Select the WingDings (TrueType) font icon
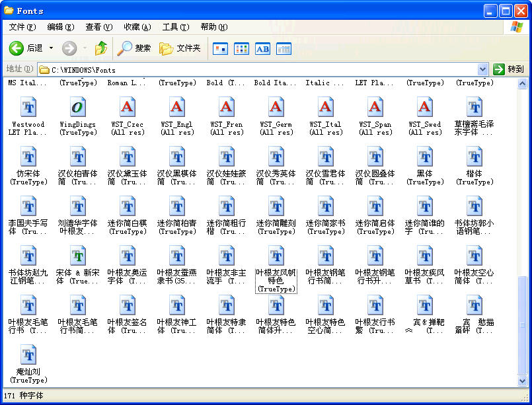The width and height of the screenshot is (532, 405). coord(78,107)
